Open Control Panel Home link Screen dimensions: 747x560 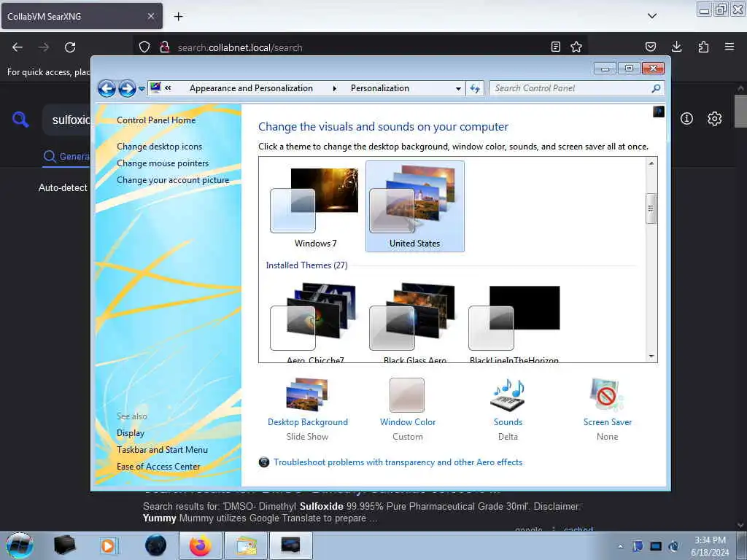coord(156,120)
